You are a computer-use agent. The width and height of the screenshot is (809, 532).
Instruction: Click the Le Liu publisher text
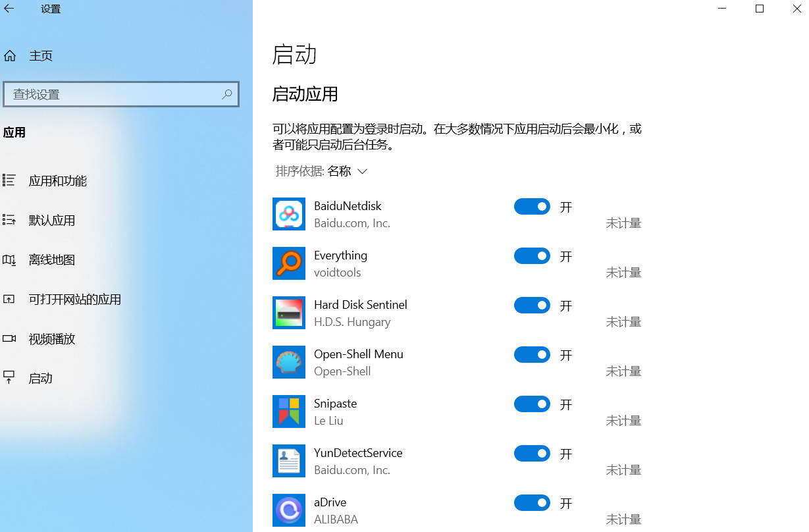[328, 421]
